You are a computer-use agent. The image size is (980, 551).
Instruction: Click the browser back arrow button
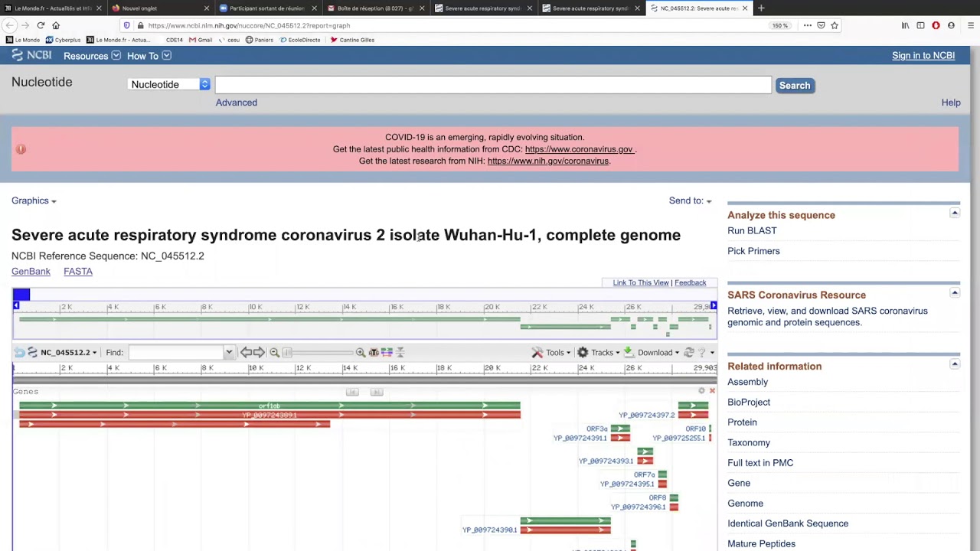pos(10,25)
